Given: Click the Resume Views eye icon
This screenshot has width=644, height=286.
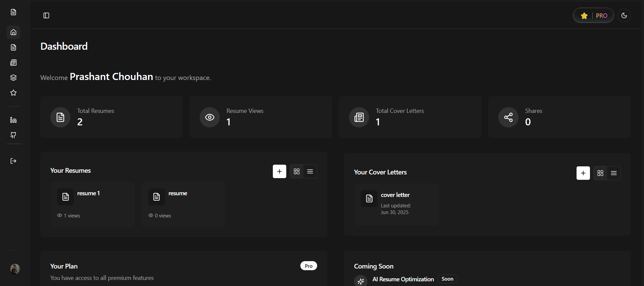Looking at the screenshot, I should (210, 117).
